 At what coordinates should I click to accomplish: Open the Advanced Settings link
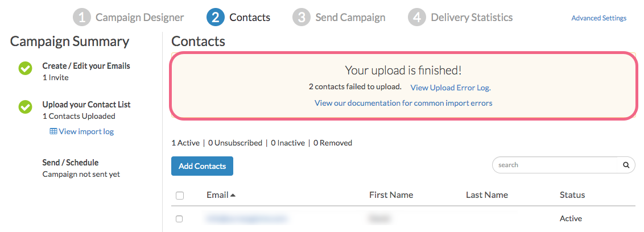598,18
